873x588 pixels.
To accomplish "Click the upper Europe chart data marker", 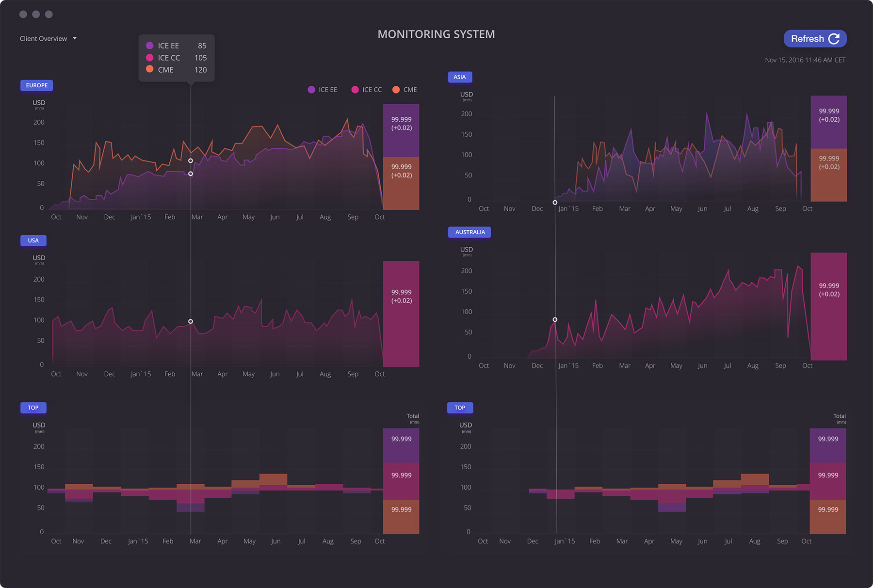I will pyautogui.click(x=191, y=160).
